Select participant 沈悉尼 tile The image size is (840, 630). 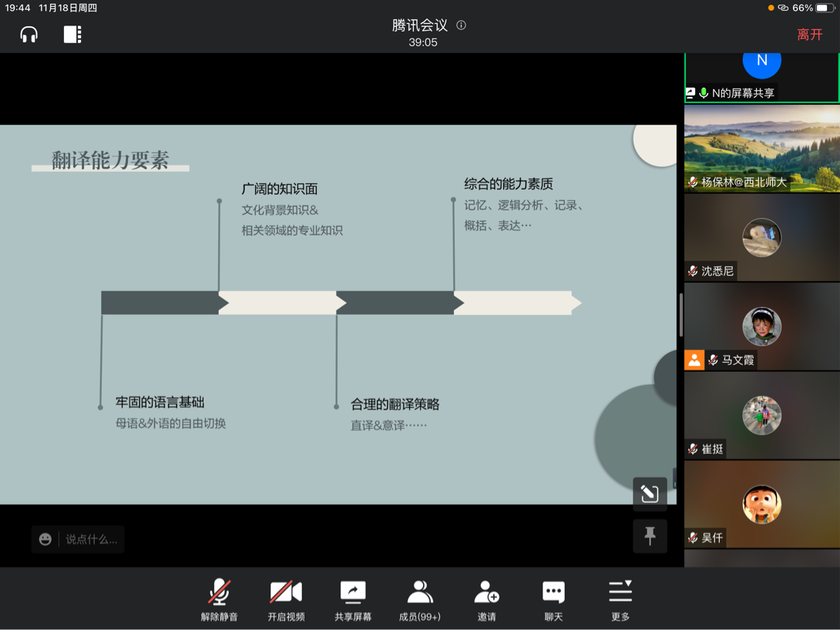click(761, 237)
